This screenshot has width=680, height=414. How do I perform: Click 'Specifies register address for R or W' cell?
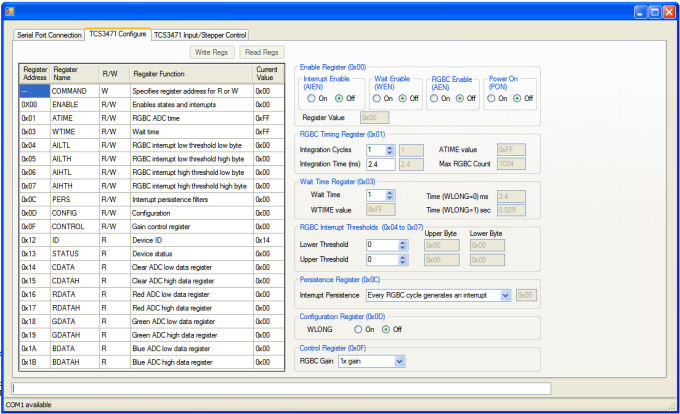pos(192,91)
